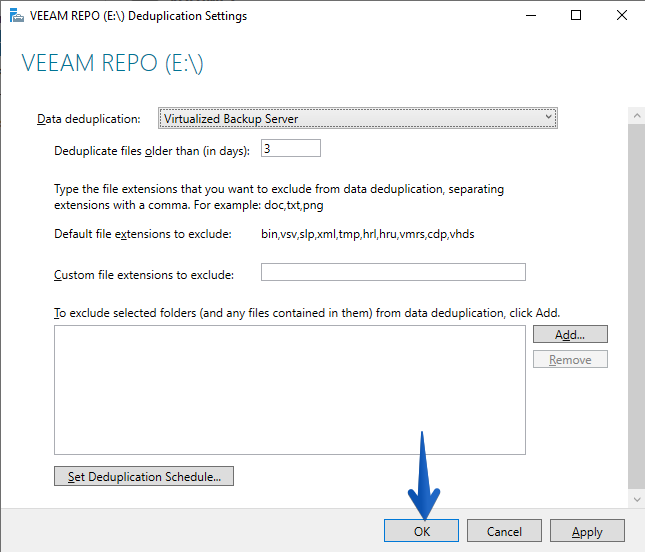Click the 'Deduplicate files older than (in days):' label
This screenshot has height=552, width=645.
(x=152, y=151)
